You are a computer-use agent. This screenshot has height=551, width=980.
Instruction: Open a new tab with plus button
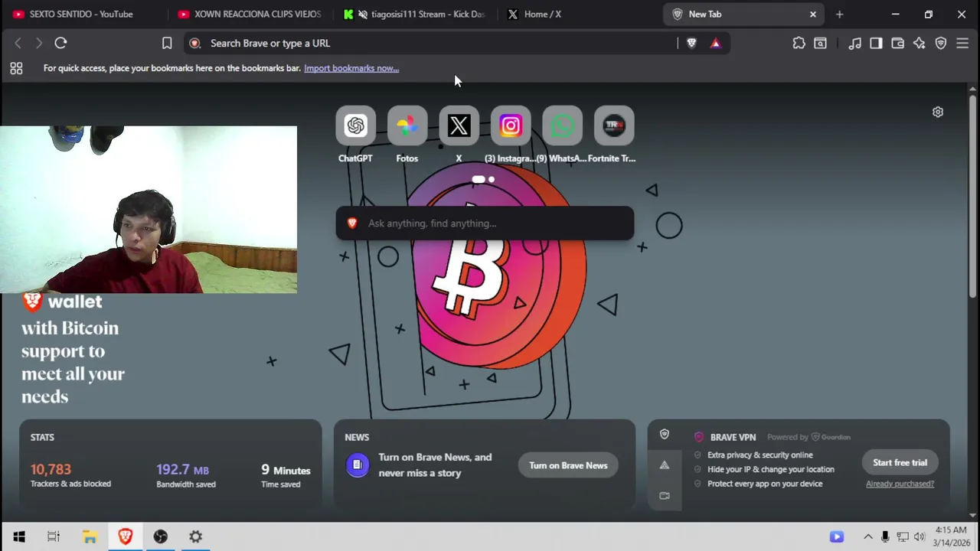(x=839, y=14)
